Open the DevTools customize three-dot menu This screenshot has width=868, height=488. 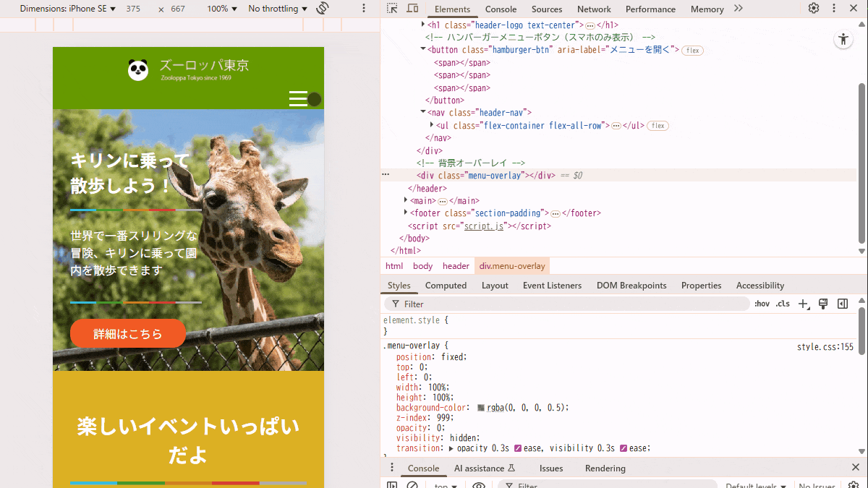[x=835, y=9]
